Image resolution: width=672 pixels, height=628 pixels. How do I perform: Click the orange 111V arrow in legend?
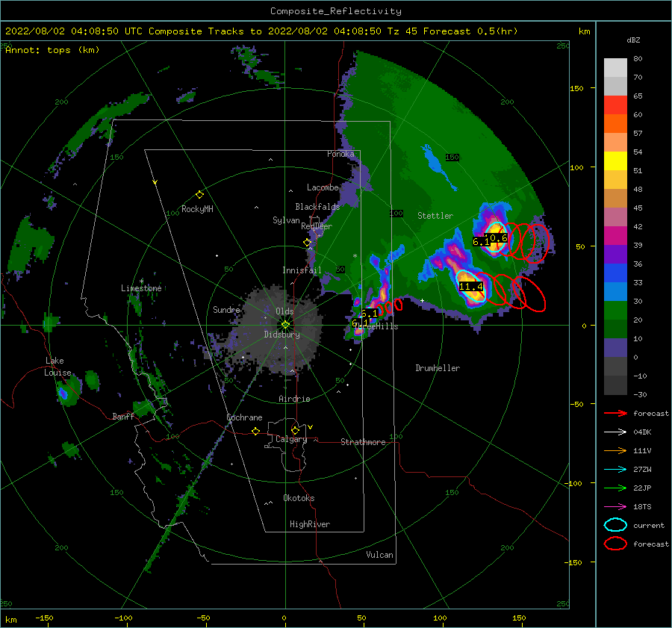click(615, 450)
